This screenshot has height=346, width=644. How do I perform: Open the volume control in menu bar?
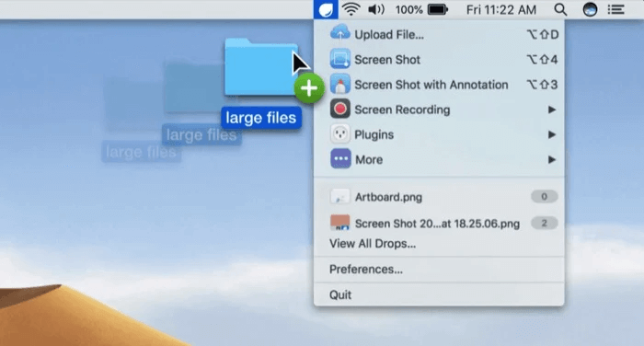click(x=375, y=9)
